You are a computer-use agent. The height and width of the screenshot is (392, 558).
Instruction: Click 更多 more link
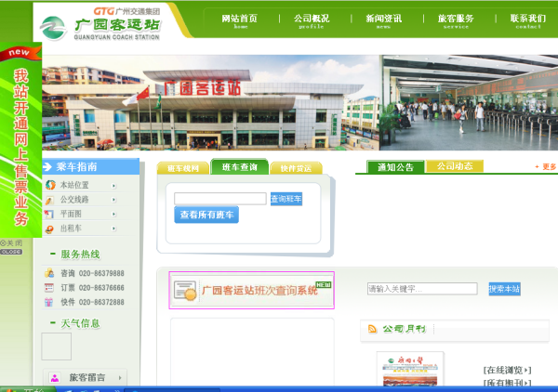546,166
